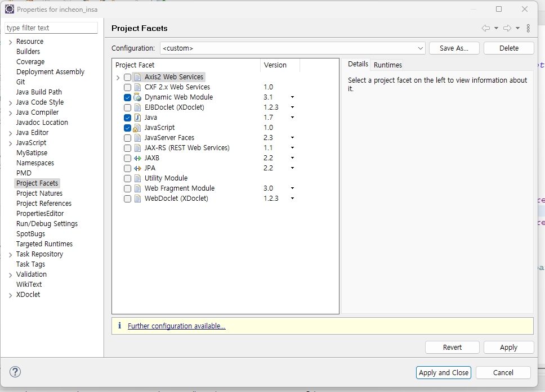Enable the EJBDoclet (XDoclet) checkbox

[x=128, y=107]
